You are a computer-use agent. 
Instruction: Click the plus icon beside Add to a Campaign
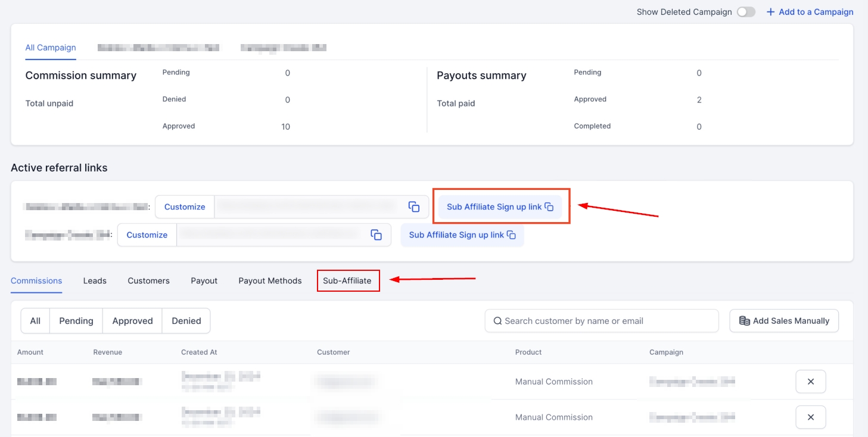(770, 12)
